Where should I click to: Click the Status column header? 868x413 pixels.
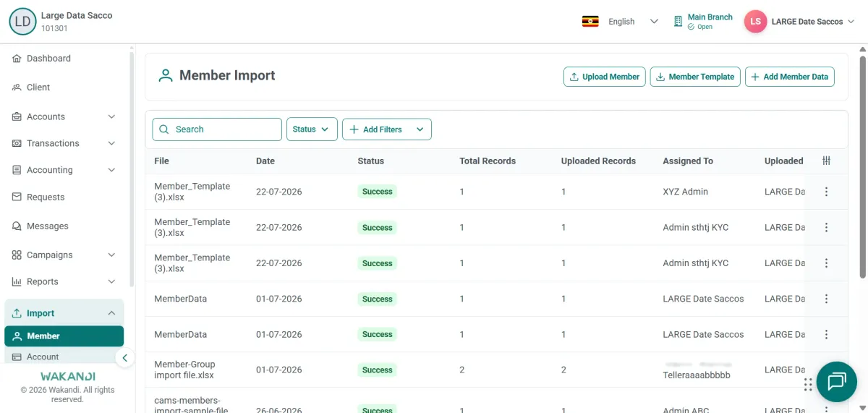pos(371,161)
